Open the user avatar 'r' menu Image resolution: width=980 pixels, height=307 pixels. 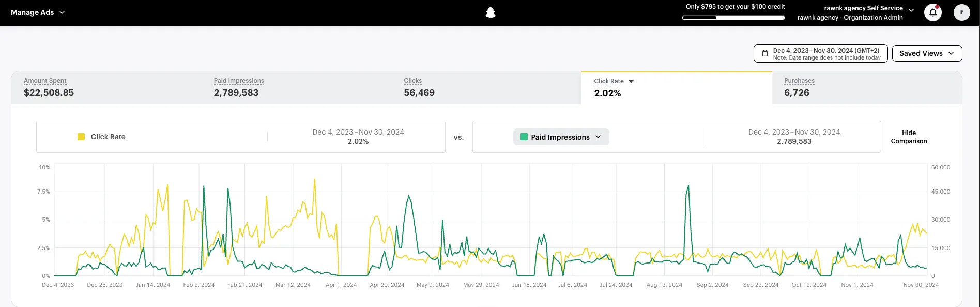tap(961, 12)
